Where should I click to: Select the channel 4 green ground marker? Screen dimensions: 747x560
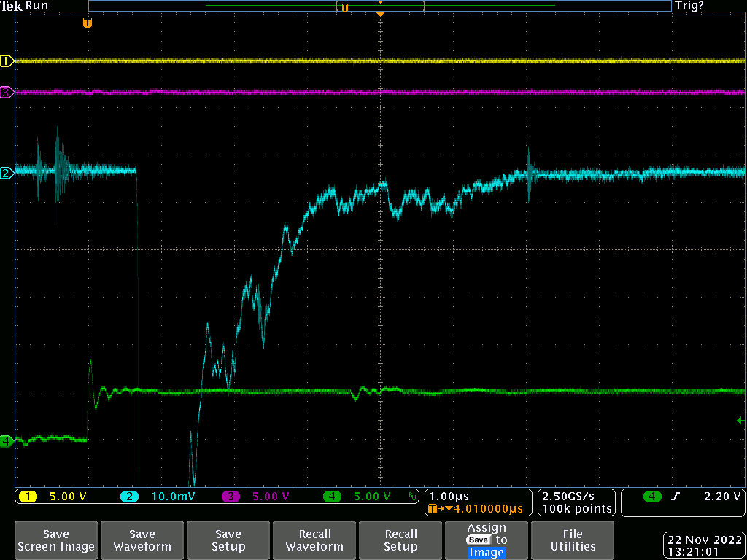point(7,441)
